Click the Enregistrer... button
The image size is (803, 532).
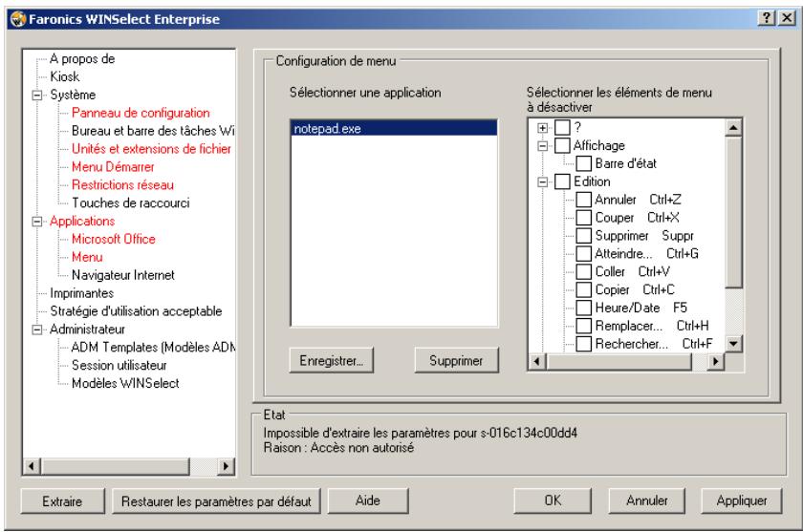(x=332, y=361)
